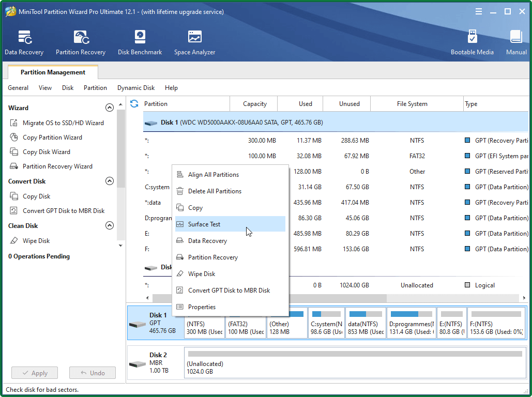Select the D:programmes block in disk map
532x397 pixels.
(412, 323)
